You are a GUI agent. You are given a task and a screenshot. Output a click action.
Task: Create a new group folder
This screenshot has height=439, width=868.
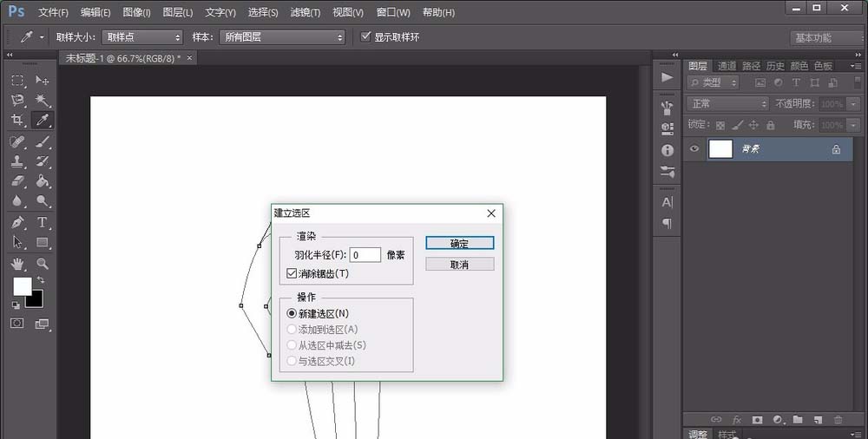pyautogui.click(x=798, y=420)
